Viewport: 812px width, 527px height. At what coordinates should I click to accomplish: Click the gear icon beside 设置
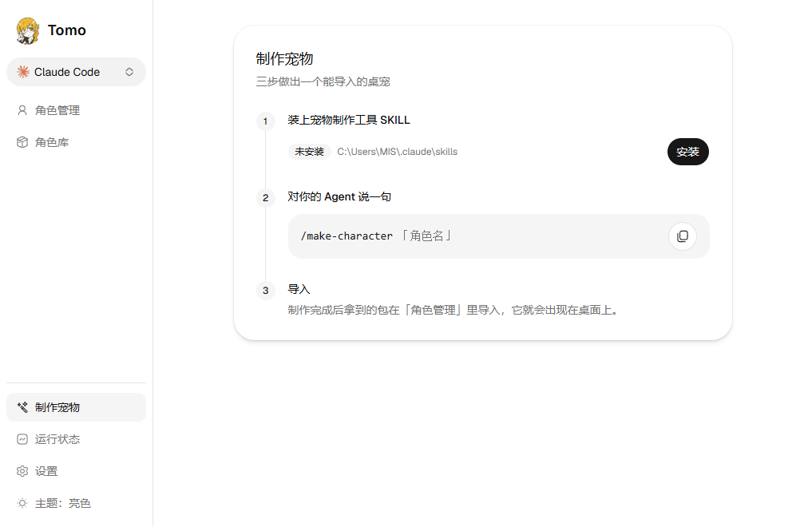click(22, 472)
